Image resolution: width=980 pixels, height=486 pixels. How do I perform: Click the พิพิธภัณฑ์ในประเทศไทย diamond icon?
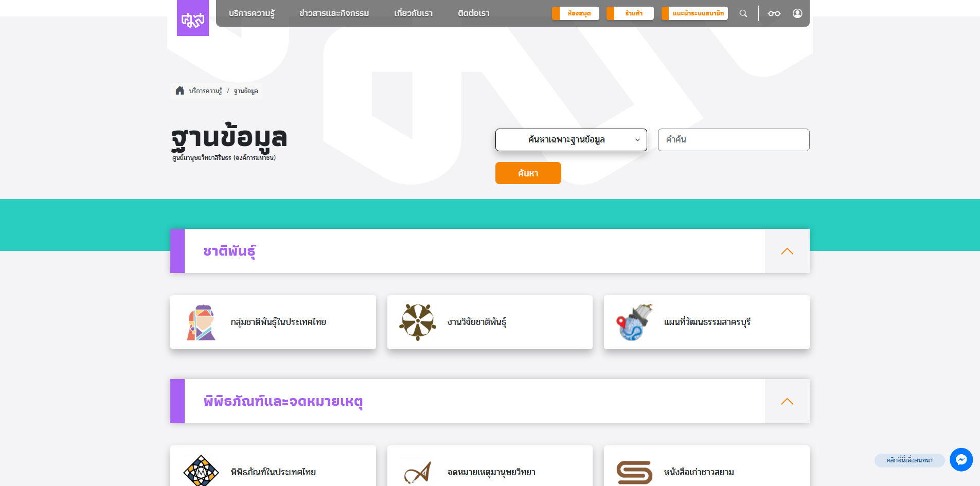[x=201, y=471]
